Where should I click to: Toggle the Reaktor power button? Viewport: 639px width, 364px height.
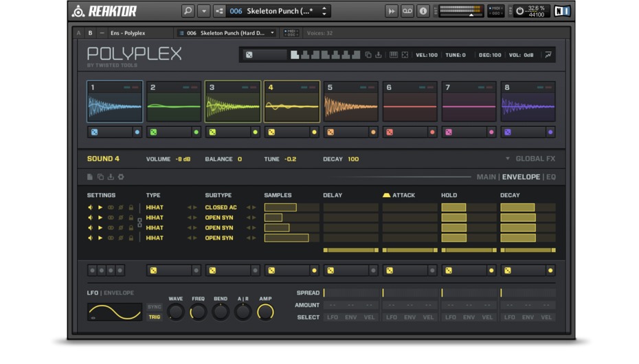(520, 11)
